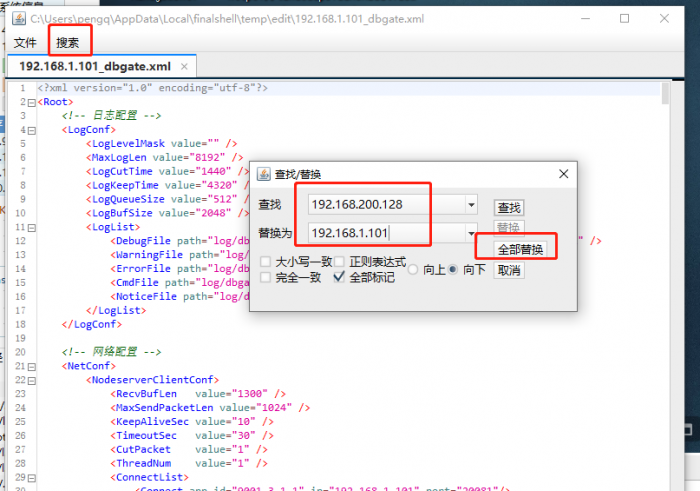Open the 查找 history dropdown
The height and width of the screenshot is (491, 700).
[471, 205]
